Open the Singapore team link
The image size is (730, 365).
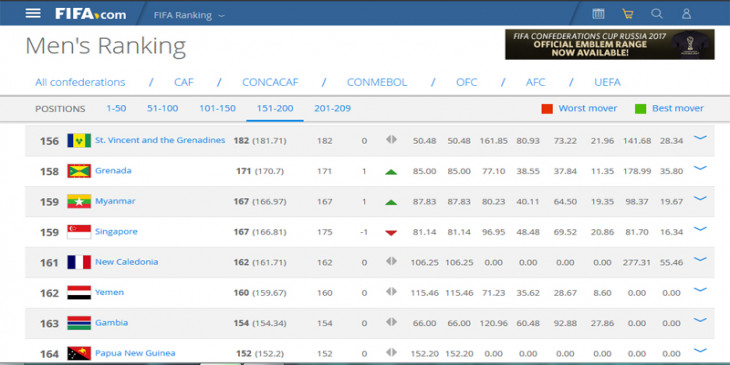116,231
